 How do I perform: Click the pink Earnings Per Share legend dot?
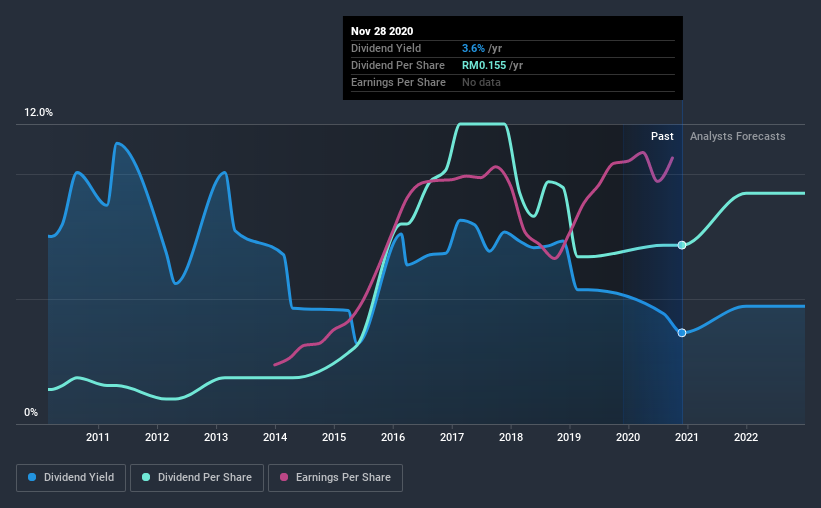tap(284, 477)
